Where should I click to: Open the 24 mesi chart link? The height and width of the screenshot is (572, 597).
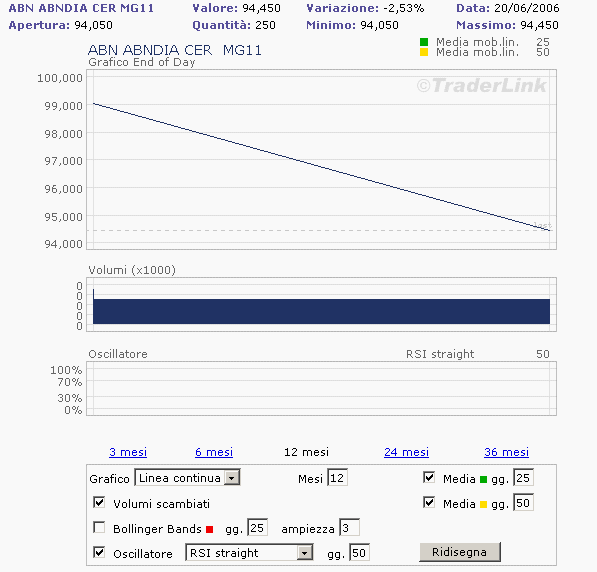(x=406, y=452)
